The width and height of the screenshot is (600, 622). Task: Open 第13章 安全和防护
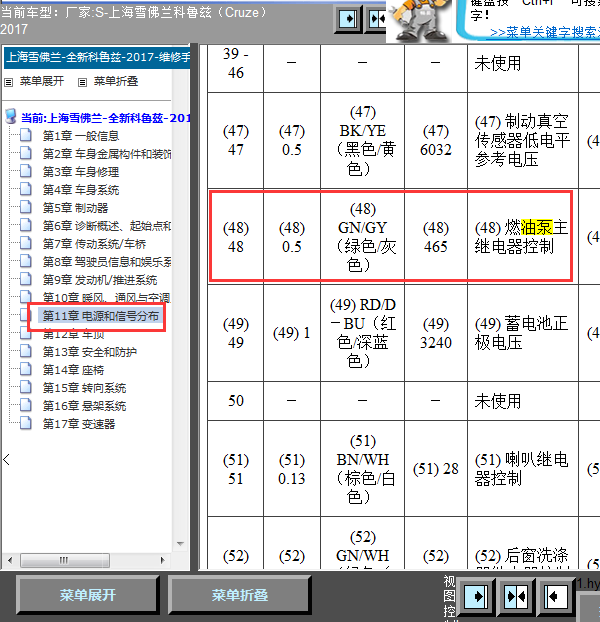pyautogui.click(x=90, y=352)
